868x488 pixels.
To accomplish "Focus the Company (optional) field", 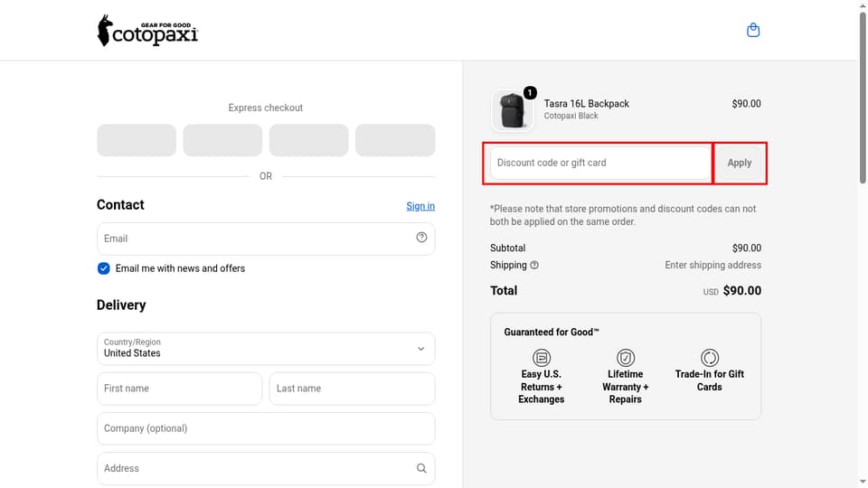I will click(266, 428).
